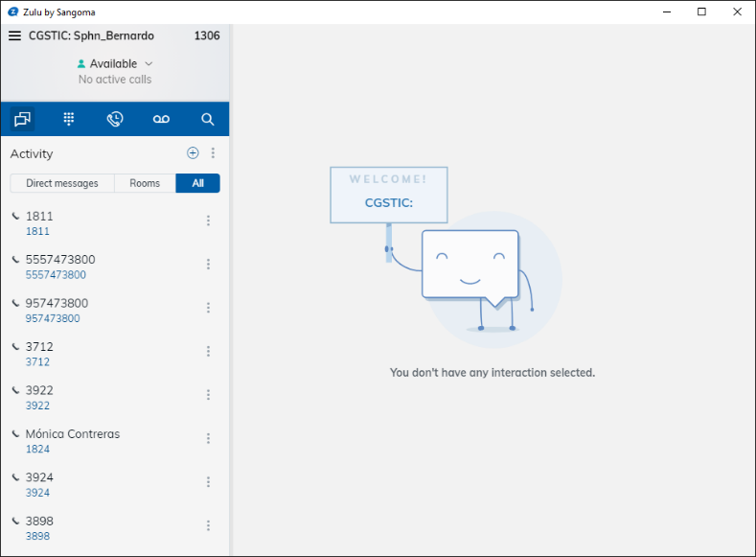
Task: Open the dialpad tab
Action: tap(69, 119)
